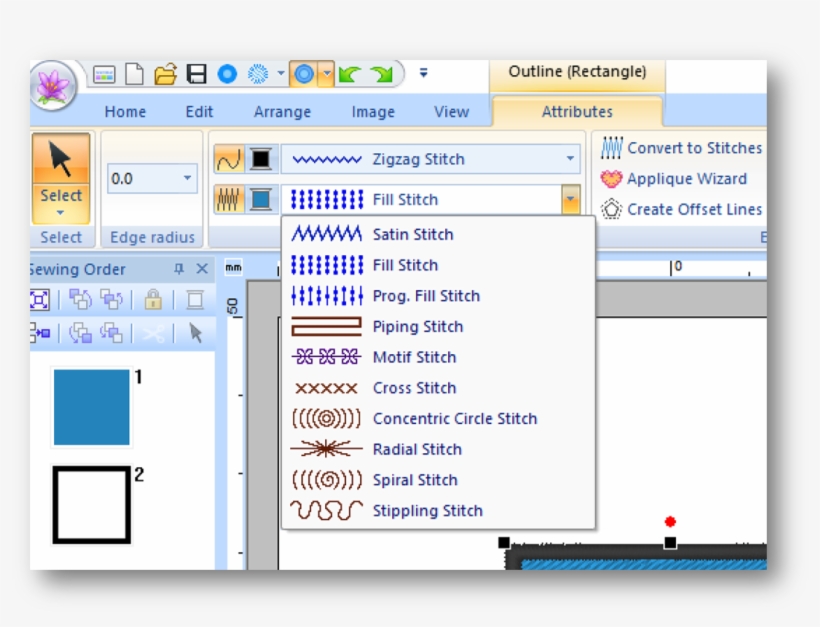Click the Redo green arrow
Screen dimensions: 820x627
(381, 74)
